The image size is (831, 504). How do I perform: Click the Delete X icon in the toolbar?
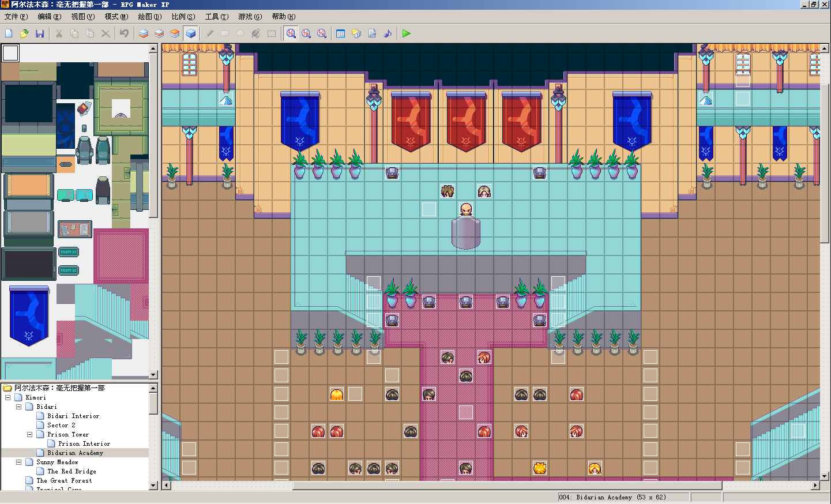click(x=106, y=33)
